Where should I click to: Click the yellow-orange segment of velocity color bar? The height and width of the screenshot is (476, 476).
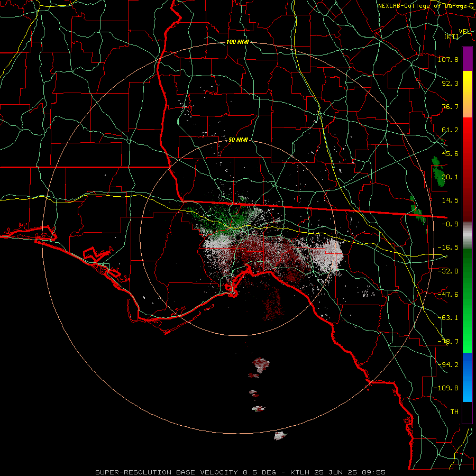click(x=467, y=94)
